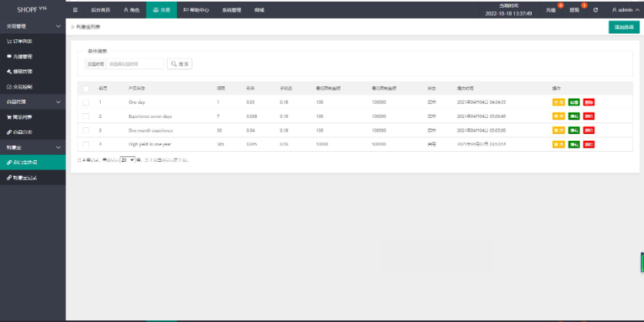Check the box for Experience seven days
The width and height of the screenshot is (644, 322).
[x=86, y=116]
